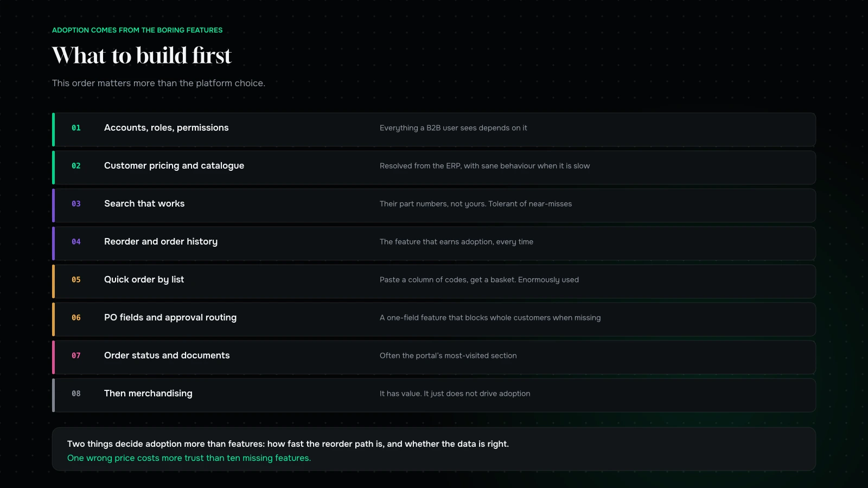
Task: Click the Paste a column of codes description
Action: [479, 280]
